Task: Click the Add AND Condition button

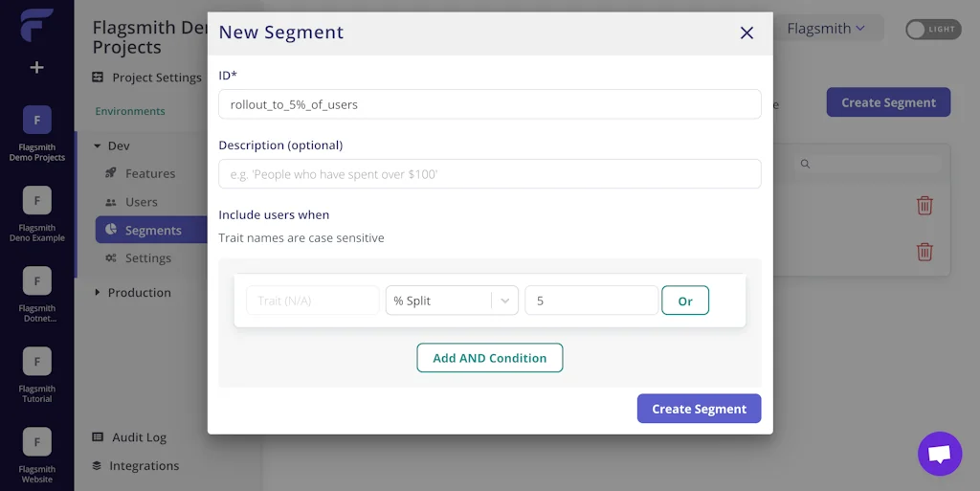Action: pos(489,358)
